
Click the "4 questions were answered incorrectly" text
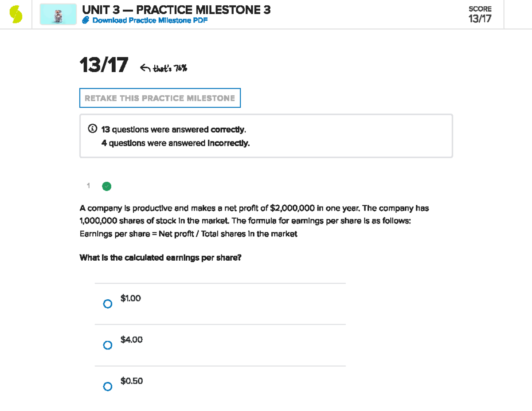pyautogui.click(x=176, y=143)
